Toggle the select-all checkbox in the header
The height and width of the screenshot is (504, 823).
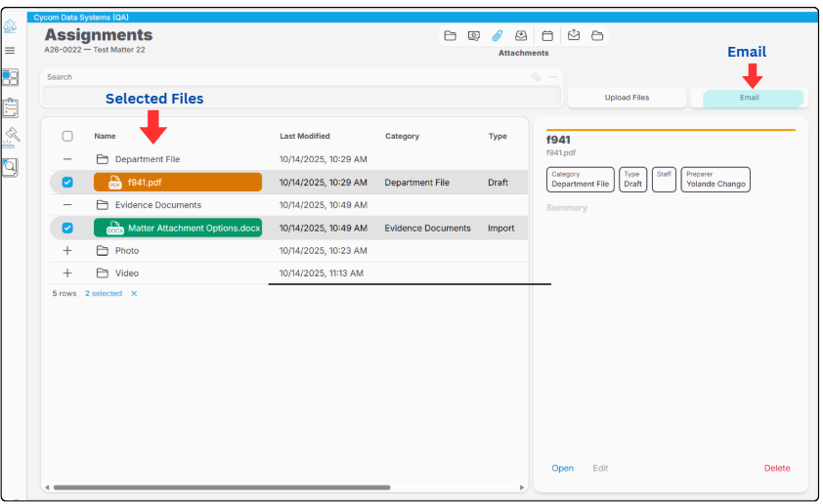point(67,137)
